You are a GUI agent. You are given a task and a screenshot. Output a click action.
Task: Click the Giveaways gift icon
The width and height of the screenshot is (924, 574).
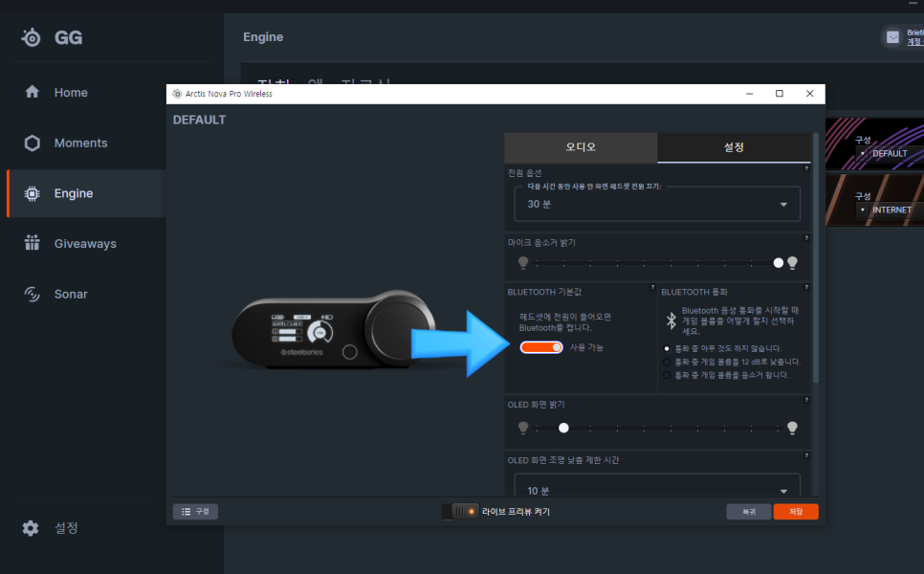point(33,243)
